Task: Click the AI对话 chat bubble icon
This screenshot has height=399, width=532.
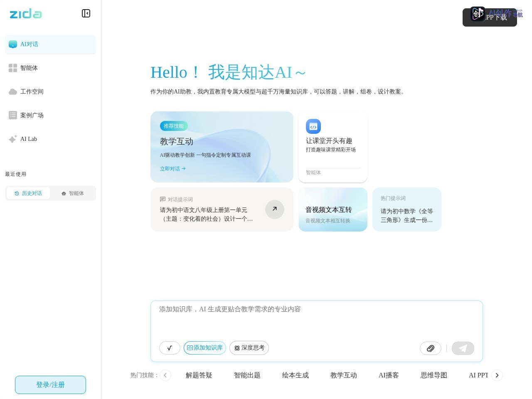Action: click(13, 44)
